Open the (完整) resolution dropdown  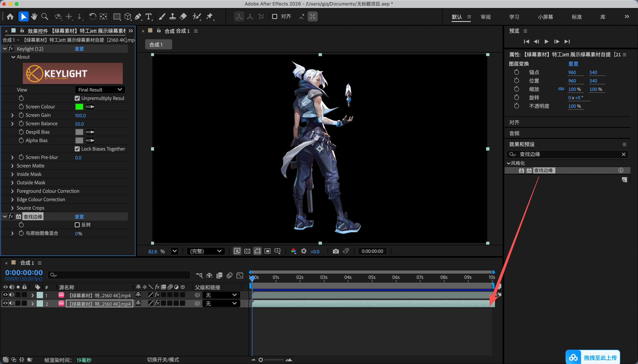point(205,251)
